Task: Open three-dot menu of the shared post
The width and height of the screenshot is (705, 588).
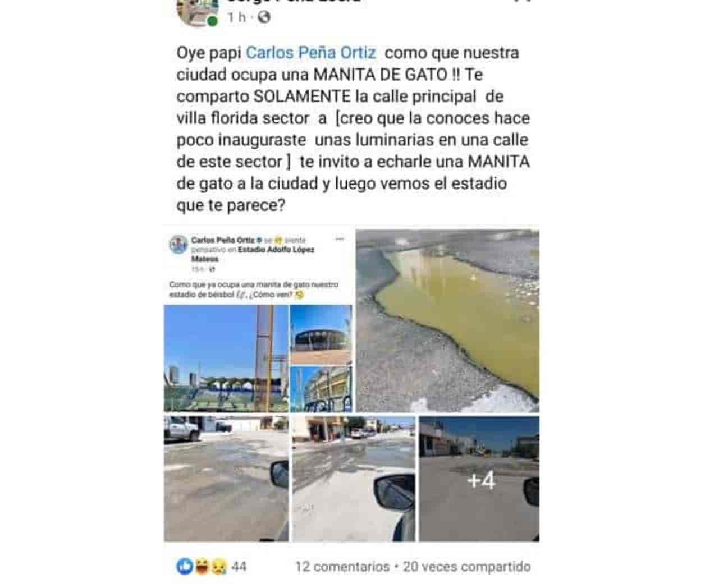Action: click(x=340, y=239)
